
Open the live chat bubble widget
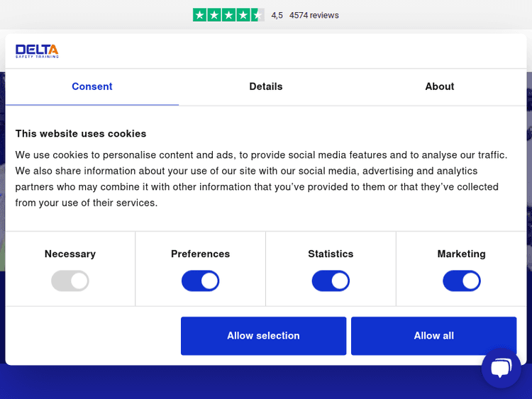[x=501, y=369]
